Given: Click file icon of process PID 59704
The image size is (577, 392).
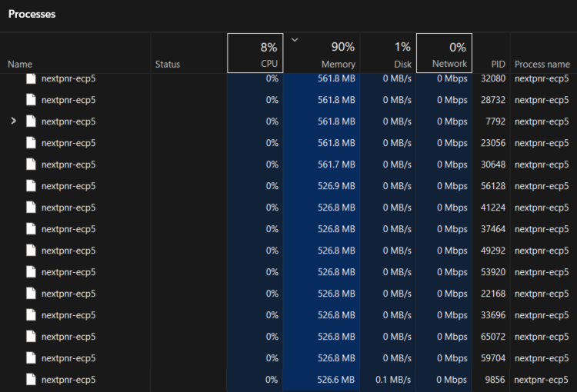Looking at the screenshot, I should pos(32,358).
